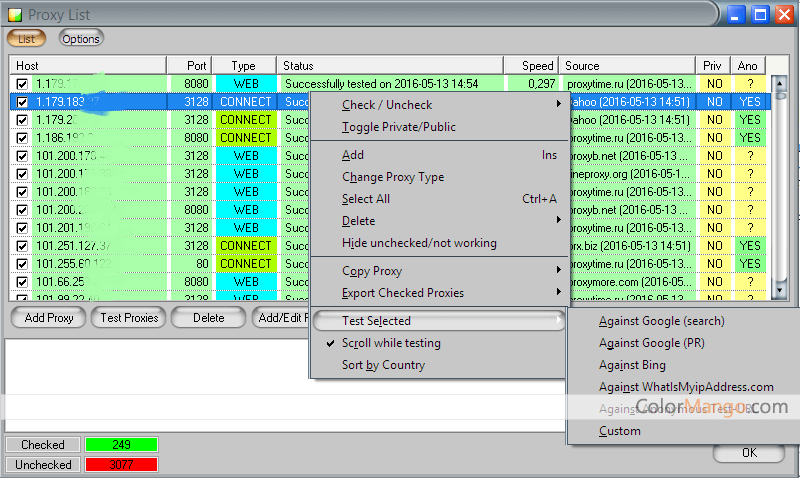The height and width of the screenshot is (478, 800).
Task: Uncheck the checkbox for the 101.251.127 proxy row
Action: pos(22,246)
